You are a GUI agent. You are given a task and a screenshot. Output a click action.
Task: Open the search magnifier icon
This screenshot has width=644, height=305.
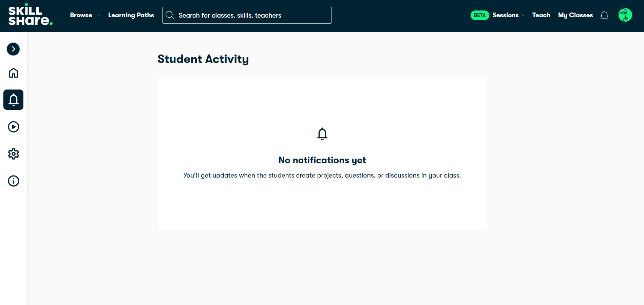[x=170, y=15]
